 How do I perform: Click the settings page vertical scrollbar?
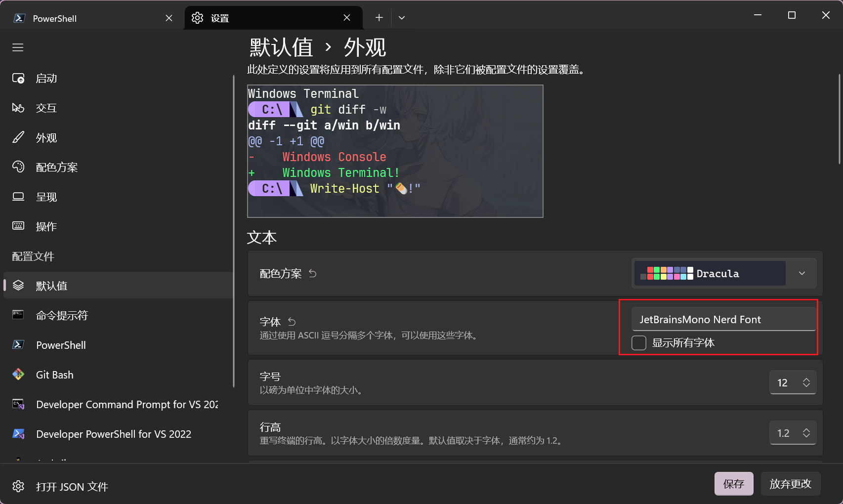[839, 119]
